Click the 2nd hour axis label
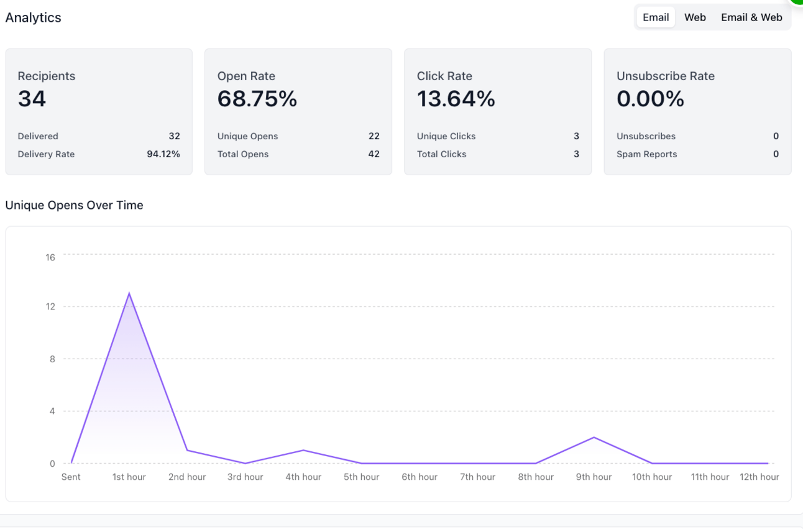The height and width of the screenshot is (532, 803). coord(187,477)
